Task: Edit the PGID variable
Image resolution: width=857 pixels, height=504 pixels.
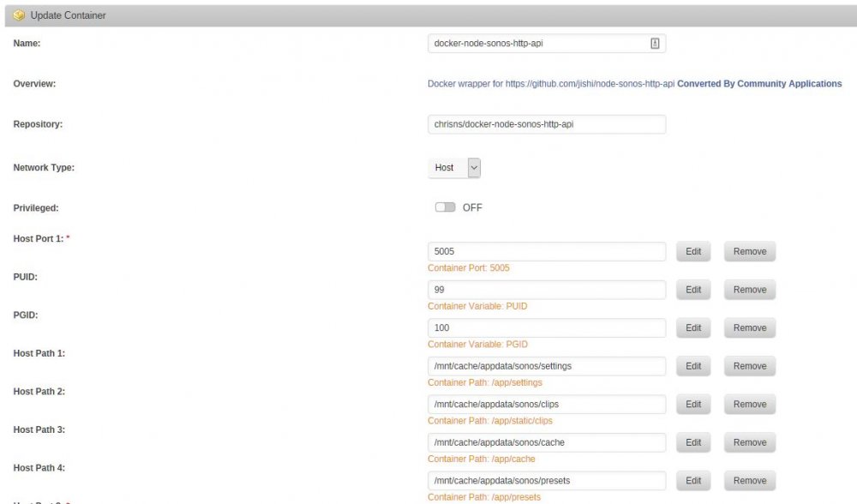Action: [x=693, y=328]
